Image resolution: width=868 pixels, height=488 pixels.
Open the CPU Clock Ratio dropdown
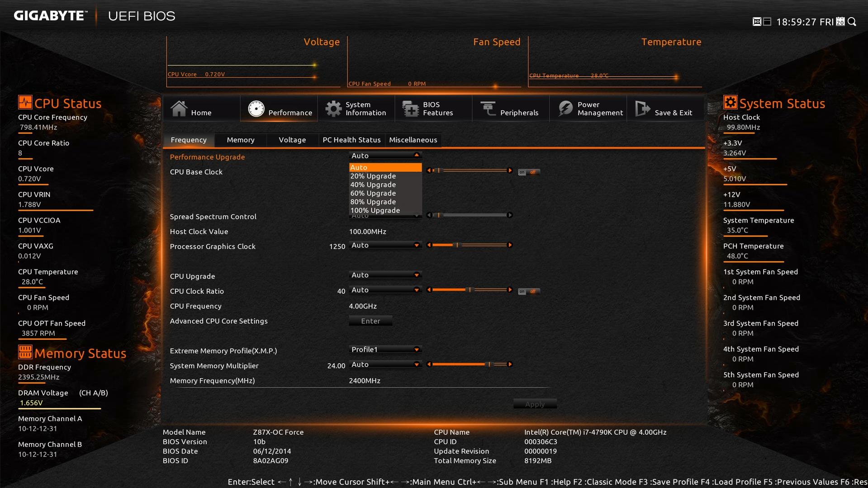point(385,290)
